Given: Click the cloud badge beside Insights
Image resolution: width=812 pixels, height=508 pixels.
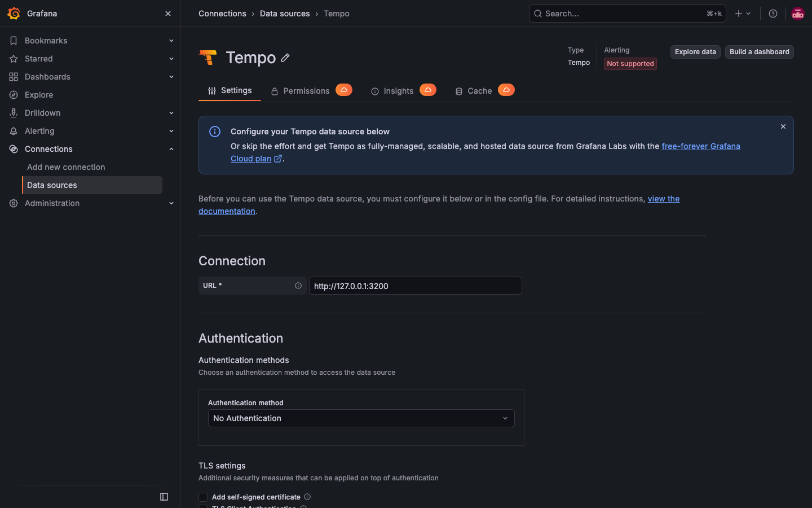Looking at the screenshot, I should coord(428,90).
